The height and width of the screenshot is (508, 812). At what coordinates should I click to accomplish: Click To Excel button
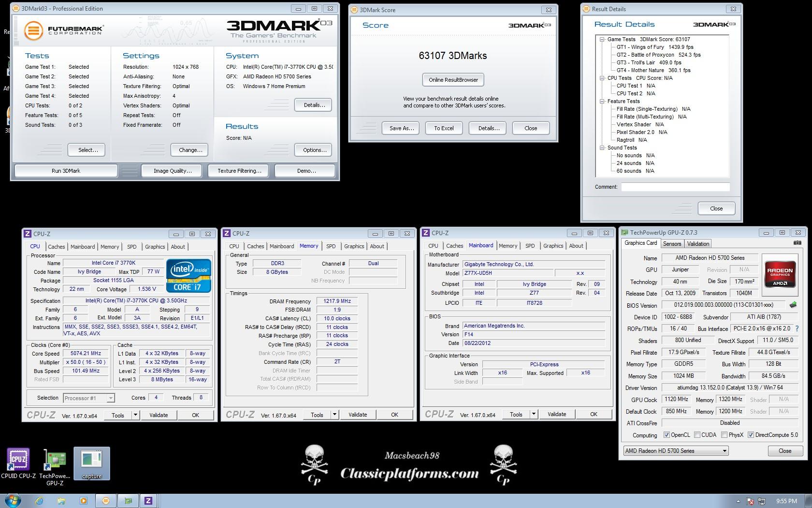(x=444, y=128)
